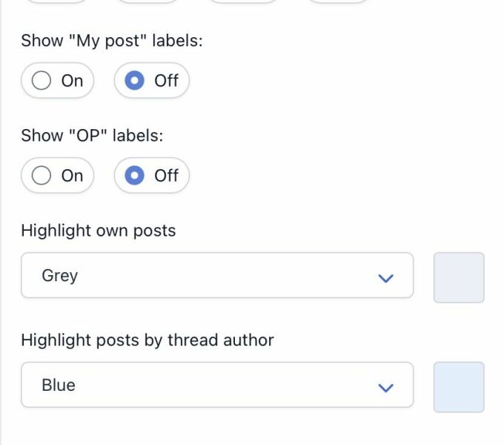
Task: Click the "Highlight own posts" label
Action: pyautogui.click(x=99, y=231)
